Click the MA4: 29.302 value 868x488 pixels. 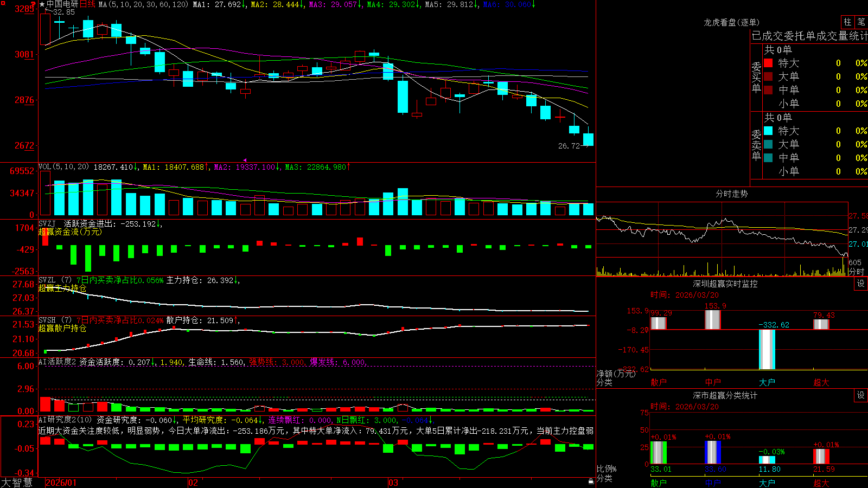point(393,4)
